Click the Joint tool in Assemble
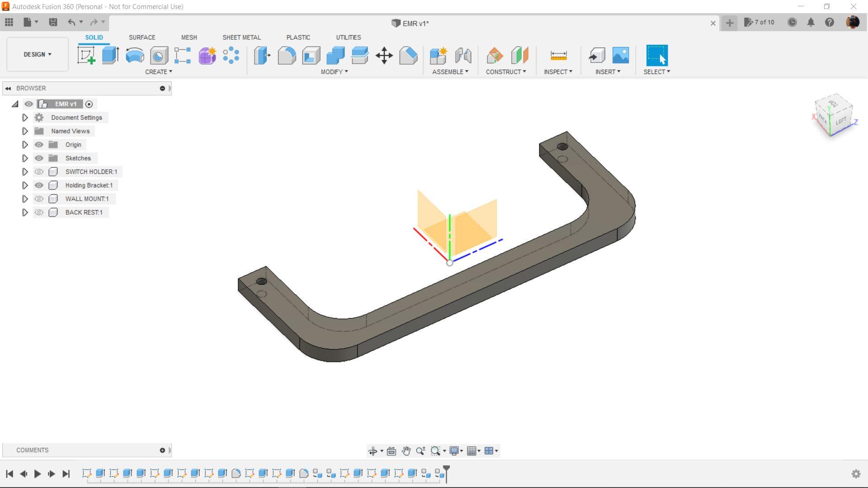 463,56
